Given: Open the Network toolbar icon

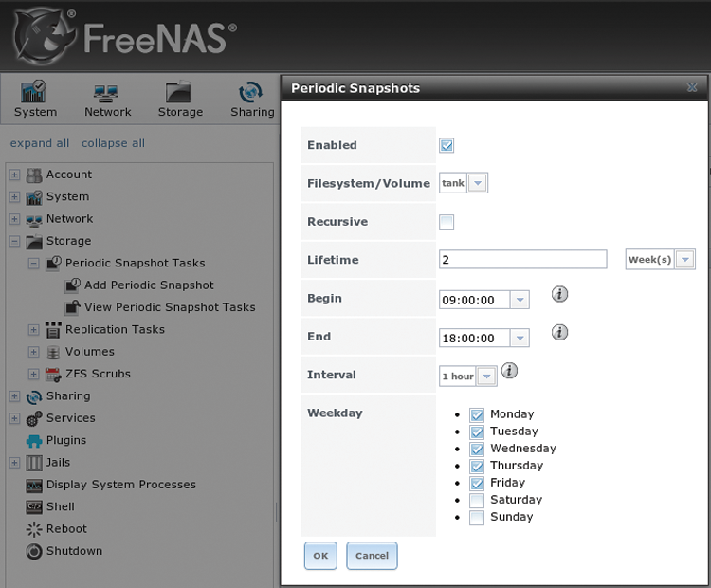Looking at the screenshot, I should coord(107,93).
